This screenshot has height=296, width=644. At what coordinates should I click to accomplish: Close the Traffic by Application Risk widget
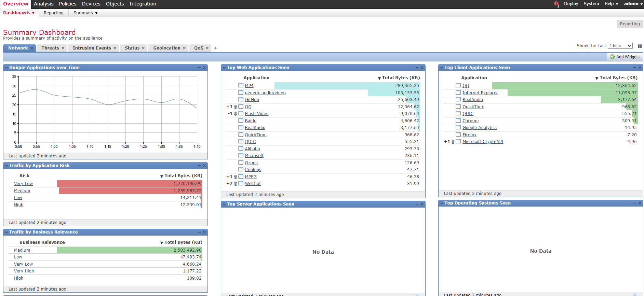[x=204, y=166]
